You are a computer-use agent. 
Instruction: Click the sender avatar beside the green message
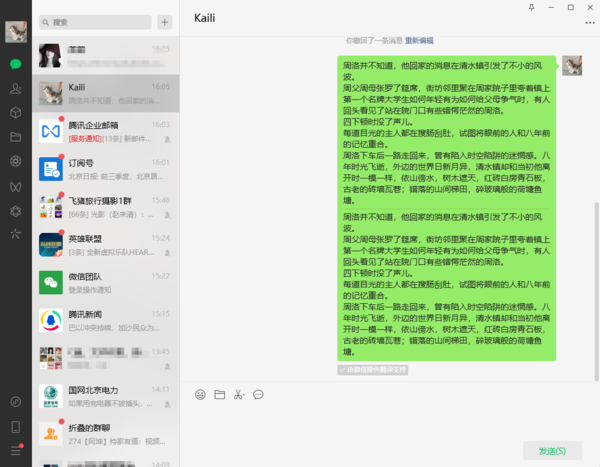coord(572,65)
